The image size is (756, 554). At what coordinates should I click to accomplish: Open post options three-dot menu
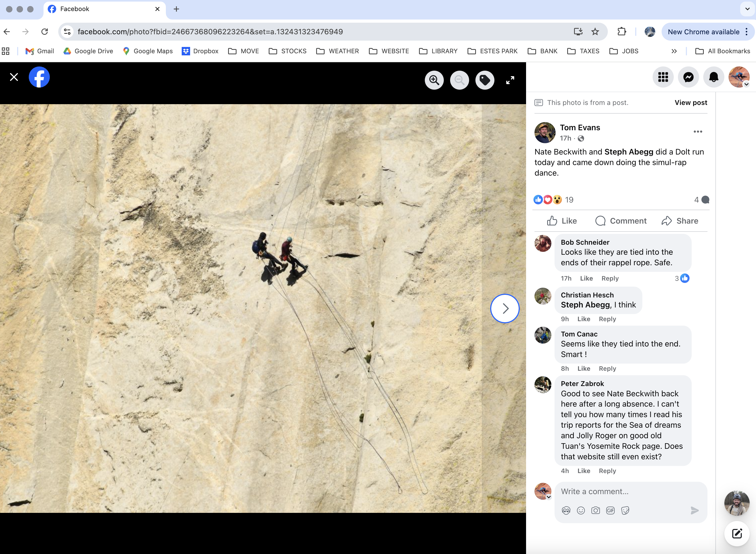click(698, 132)
